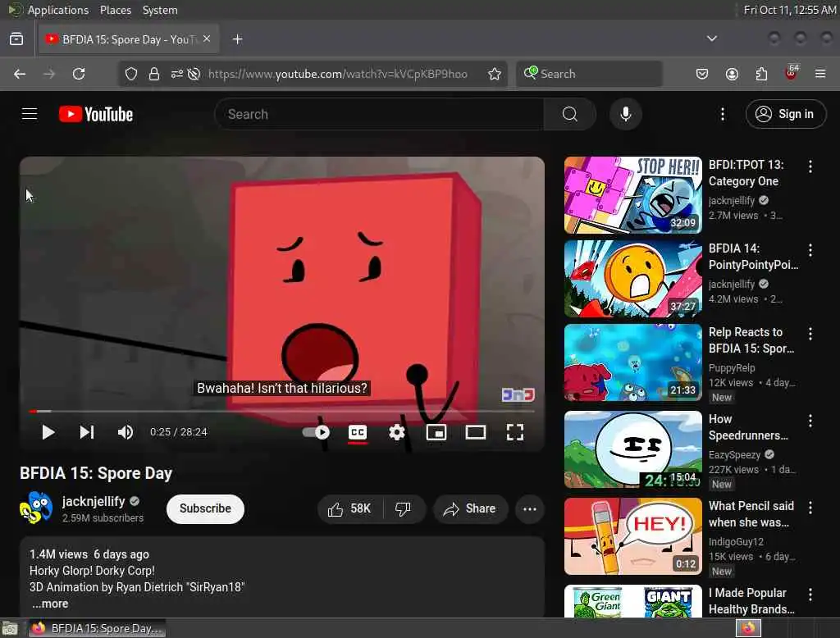Open jacknjellify channel avatar
Screen dimensions: 840x638
(36, 508)
